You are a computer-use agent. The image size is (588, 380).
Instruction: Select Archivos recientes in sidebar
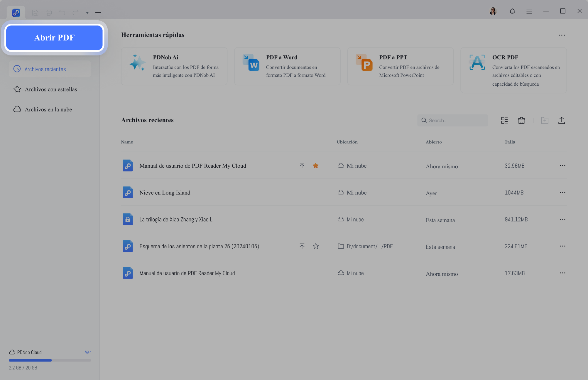pyautogui.click(x=50, y=69)
